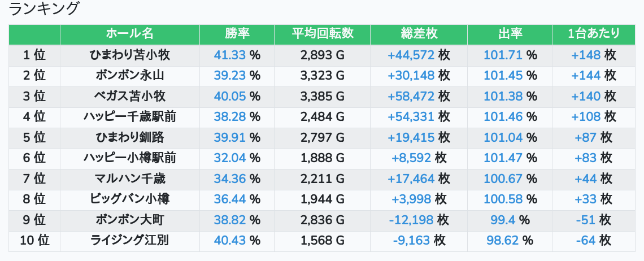Click the ひまわり釧路 hall name
644x261 pixels.
click(130, 137)
